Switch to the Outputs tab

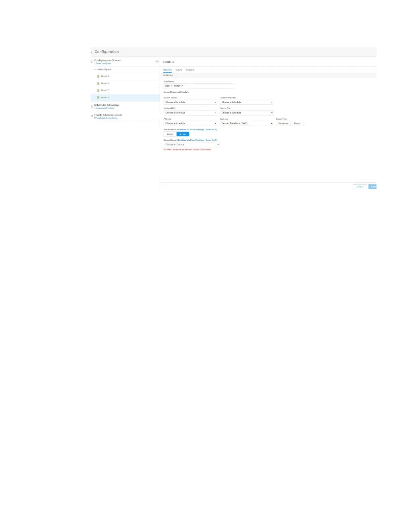pyautogui.click(x=190, y=70)
